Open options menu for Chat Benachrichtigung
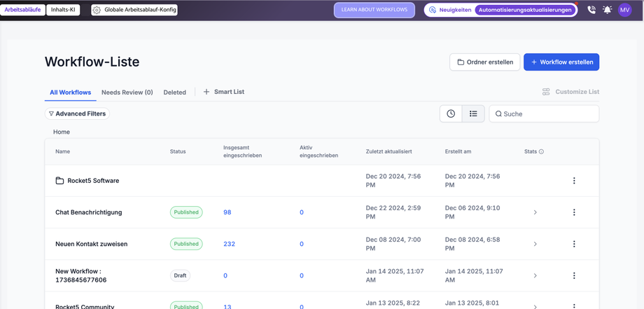This screenshot has width=644, height=309. (x=574, y=212)
